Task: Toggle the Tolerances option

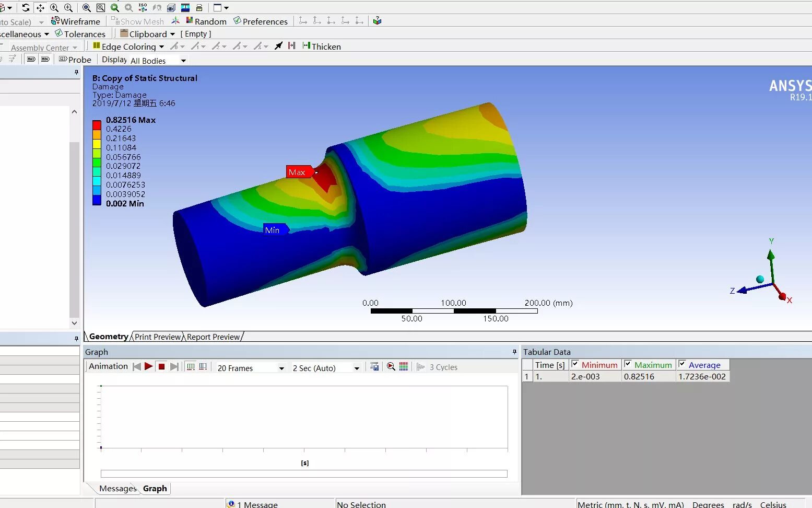Action: point(80,34)
